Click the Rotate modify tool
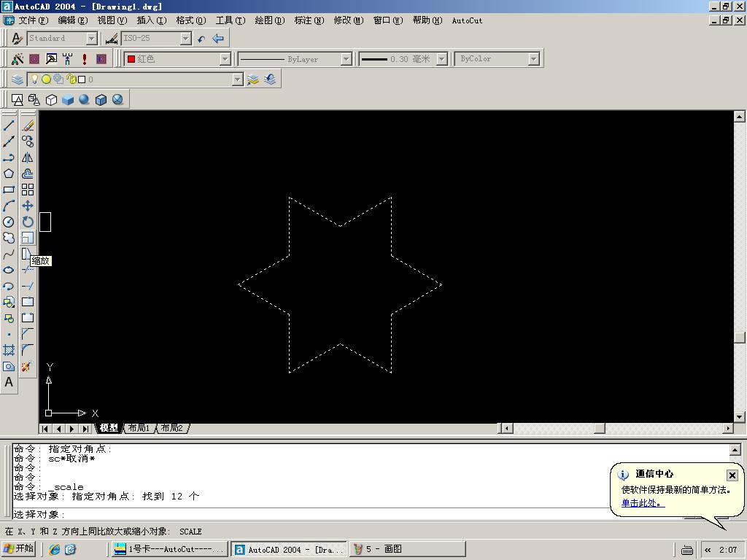747x560 pixels. [x=28, y=222]
